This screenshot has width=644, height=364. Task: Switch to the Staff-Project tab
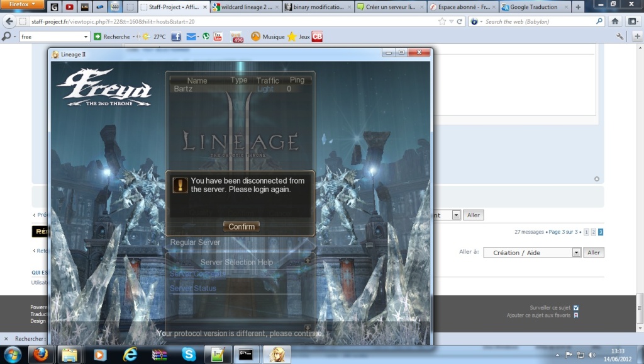(x=174, y=7)
